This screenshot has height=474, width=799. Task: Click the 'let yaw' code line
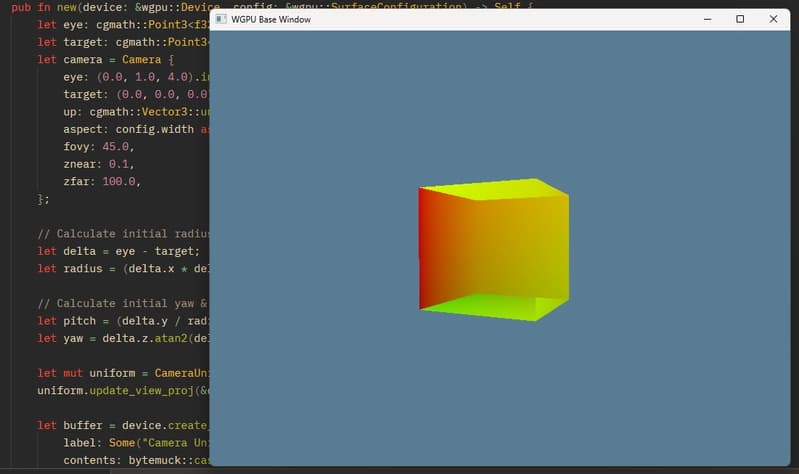coord(123,338)
